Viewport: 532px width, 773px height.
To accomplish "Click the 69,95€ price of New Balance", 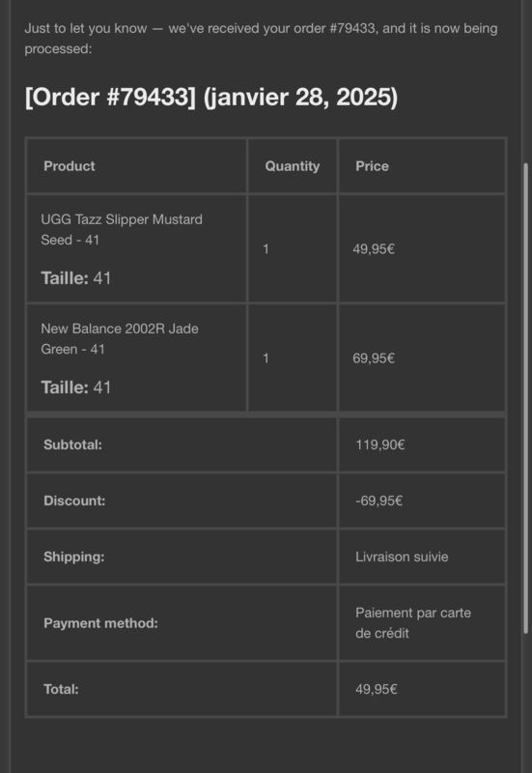I will pyautogui.click(x=374, y=358).
